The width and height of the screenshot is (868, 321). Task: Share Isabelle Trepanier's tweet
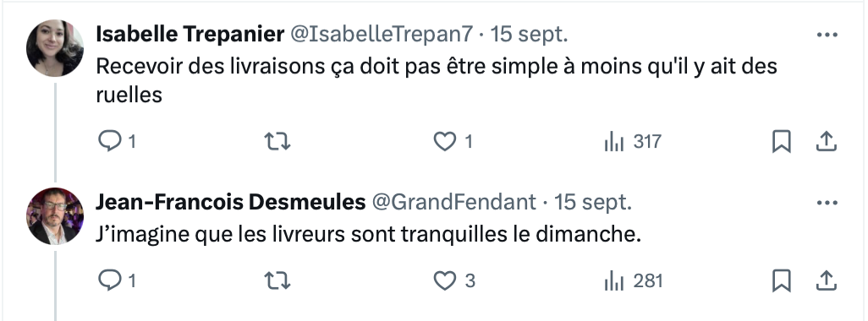click(826, 141)
